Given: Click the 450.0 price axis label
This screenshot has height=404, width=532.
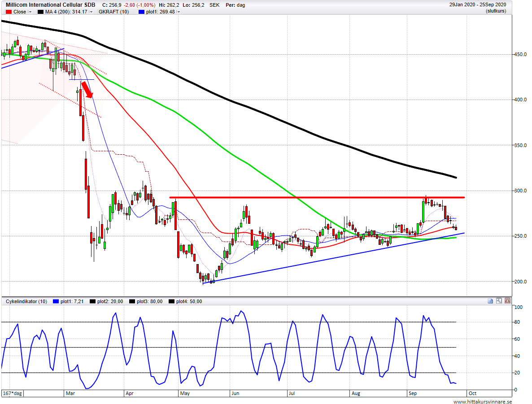Looking at the screenshot, I should pyautogui.click(x=520, y=54).
